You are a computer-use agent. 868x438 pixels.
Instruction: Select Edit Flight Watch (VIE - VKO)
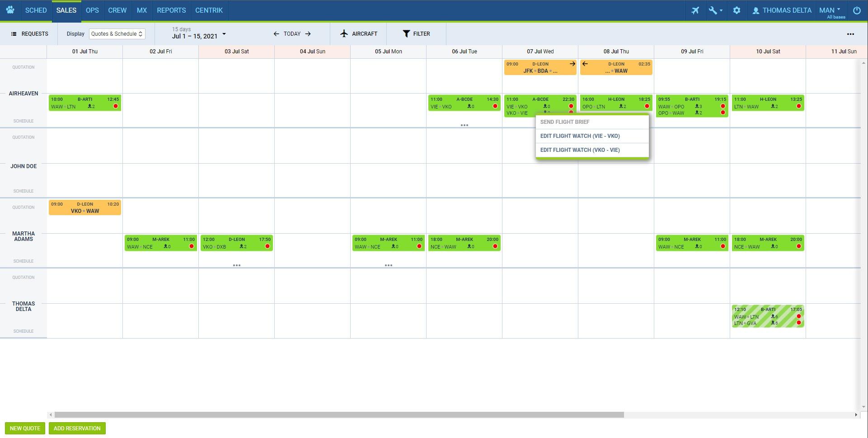click(580, 136)
